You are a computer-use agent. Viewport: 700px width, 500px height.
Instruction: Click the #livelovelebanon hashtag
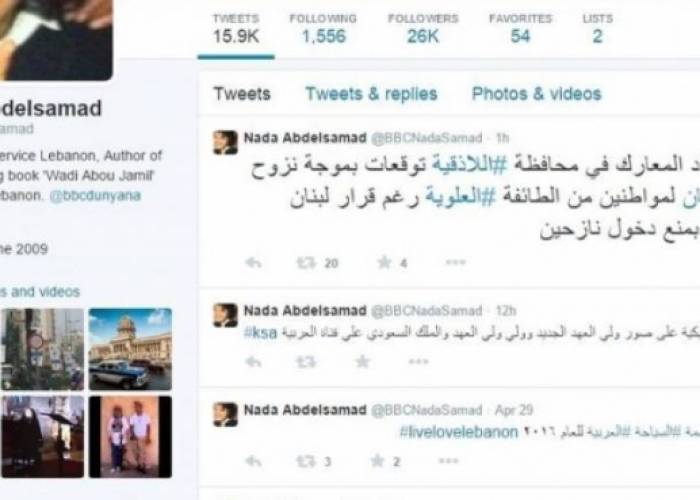[458, 432]
